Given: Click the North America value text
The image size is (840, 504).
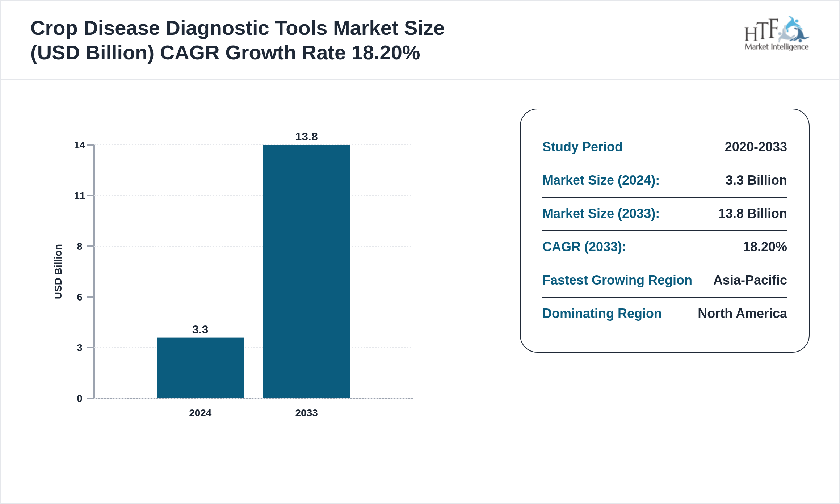Looking at the screenshot, I should pyautogui.click(x=742, y=313).
